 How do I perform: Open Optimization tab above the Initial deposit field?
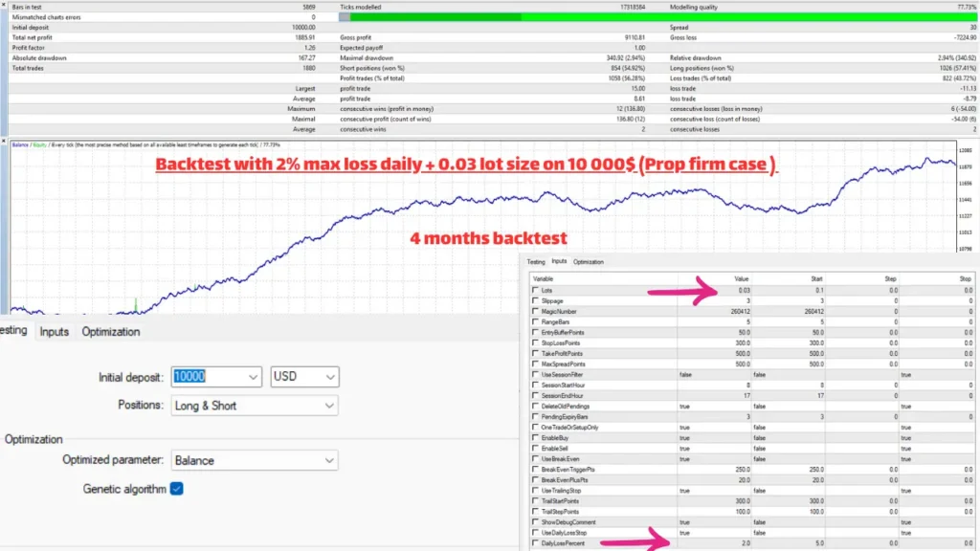click(x=110, y=332)
